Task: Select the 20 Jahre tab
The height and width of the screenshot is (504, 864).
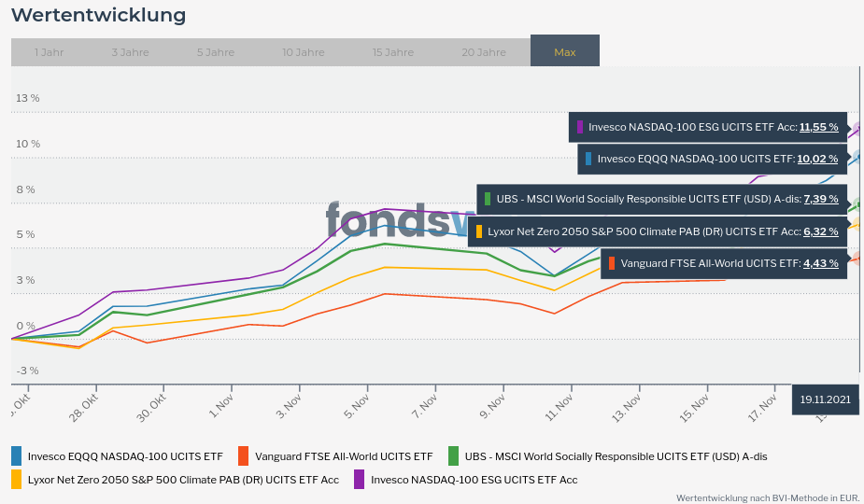Action: [484, 52]
